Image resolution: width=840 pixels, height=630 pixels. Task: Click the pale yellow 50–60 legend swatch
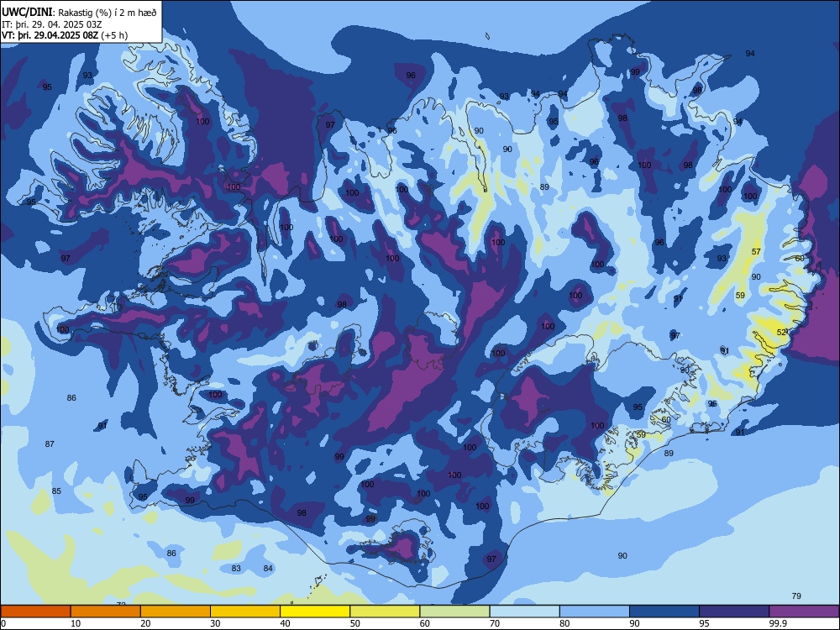click(x=385, y=612)
